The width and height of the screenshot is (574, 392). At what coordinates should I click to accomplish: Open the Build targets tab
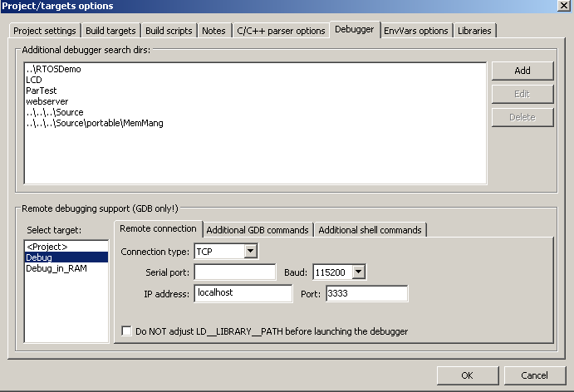[x=110, y=31]
